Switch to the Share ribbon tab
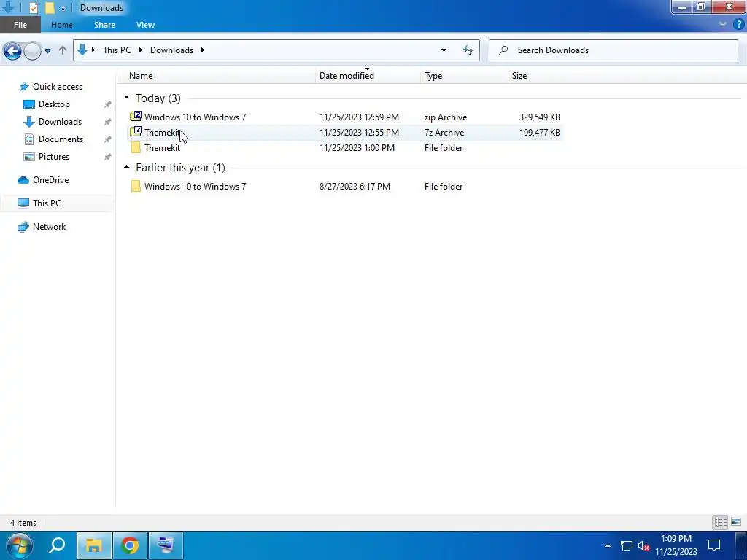Image resolution: width=747 pixels, height=560 pixels. [x=104, y=25]
